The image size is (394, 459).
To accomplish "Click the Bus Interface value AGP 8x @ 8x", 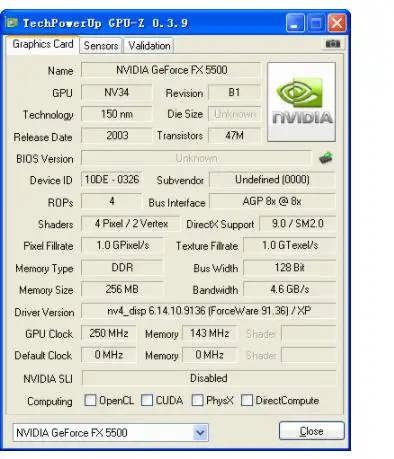I will 272,201.
